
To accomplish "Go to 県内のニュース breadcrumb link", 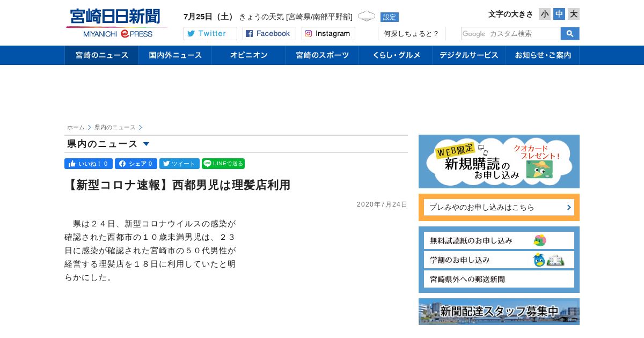I will (x=115, y=127).
